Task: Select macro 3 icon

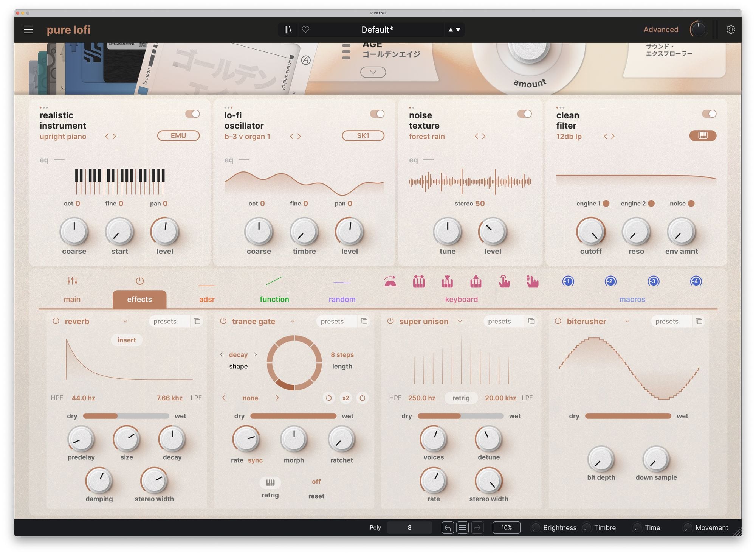Action: tap(653, 281)
